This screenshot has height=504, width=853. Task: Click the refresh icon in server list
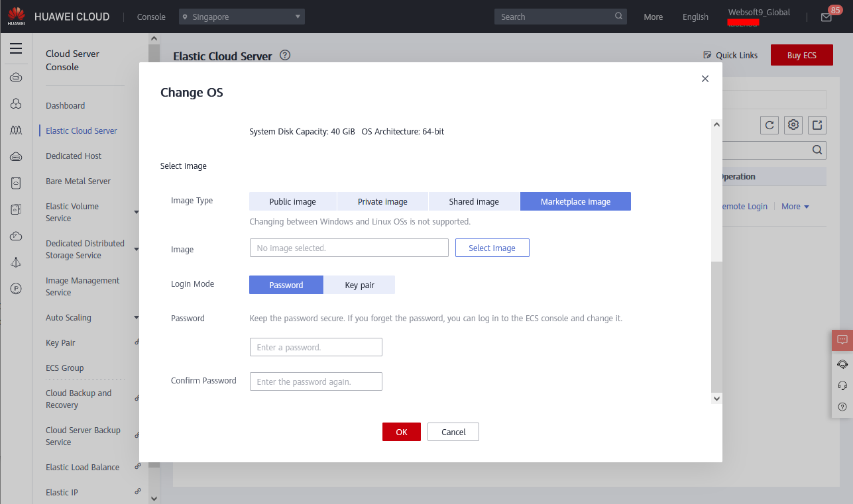[769, 125]
